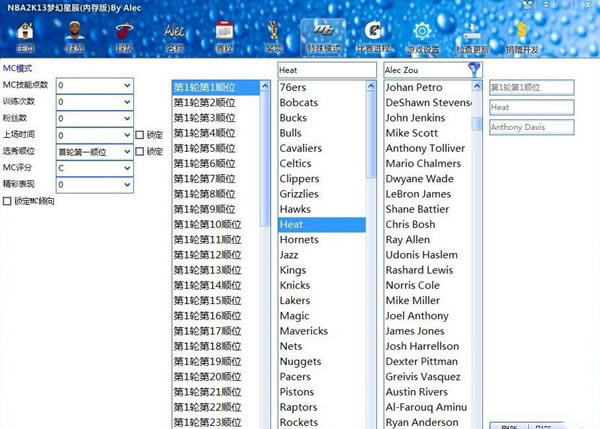The height and width of the screenshot is (429, 600).
Task: Open the 主页 home toolbar icon
Action: (26, 37)
